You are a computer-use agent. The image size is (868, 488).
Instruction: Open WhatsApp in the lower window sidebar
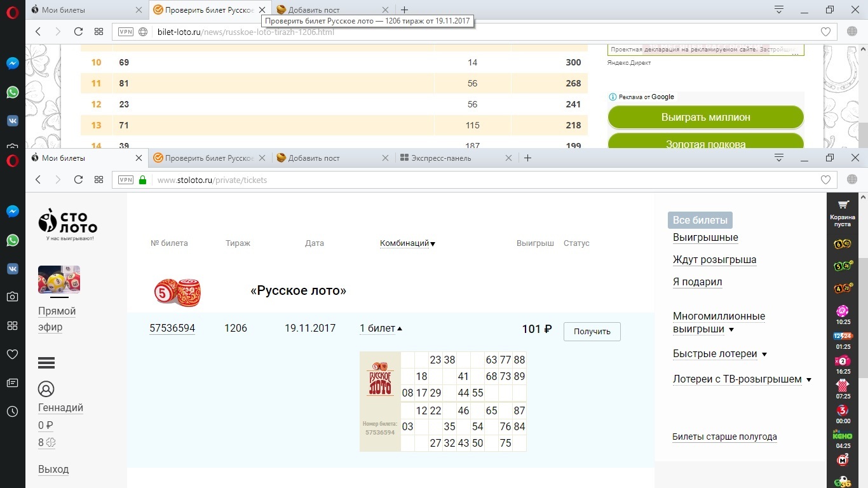click(12, 240)
